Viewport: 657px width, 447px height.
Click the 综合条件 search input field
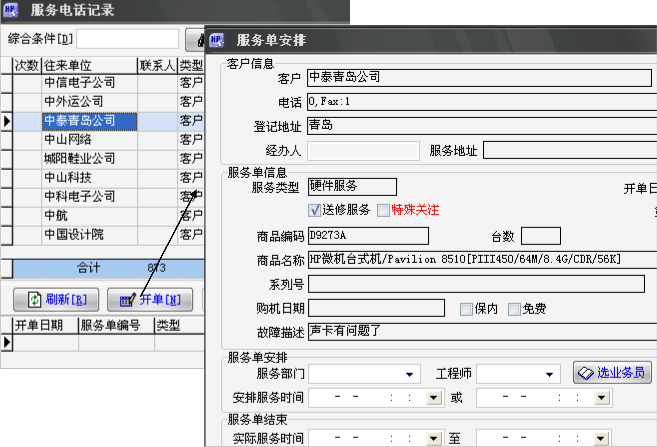[x=128, y=39]
